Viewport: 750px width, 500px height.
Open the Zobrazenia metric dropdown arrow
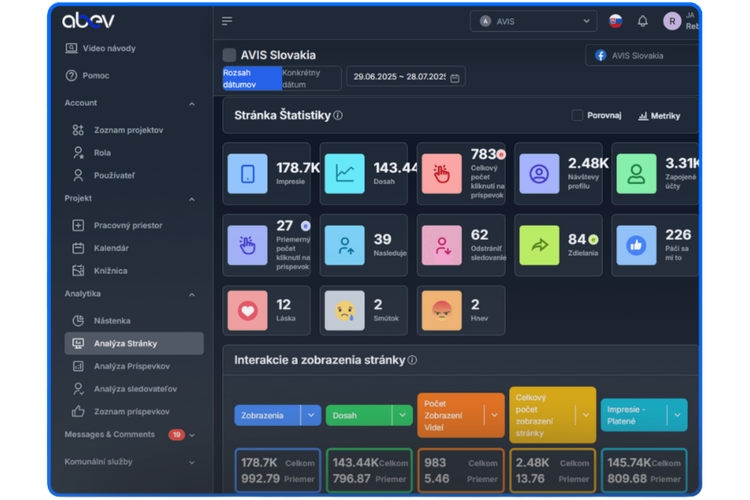tap(311, 415)
